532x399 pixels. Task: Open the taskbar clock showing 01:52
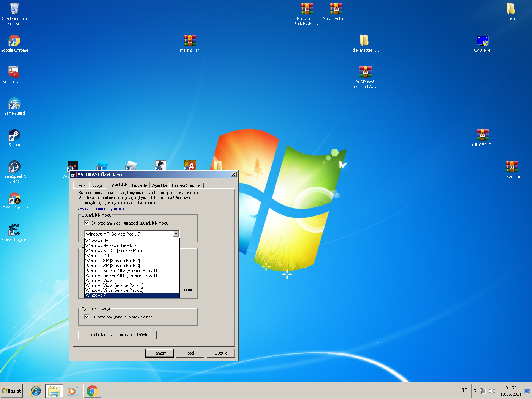[511, 391]
